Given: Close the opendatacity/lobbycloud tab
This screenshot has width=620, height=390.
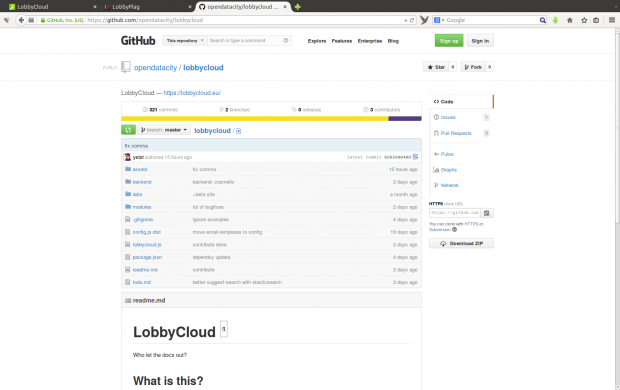Looking at the screenshot, I should tap(285, 7).
